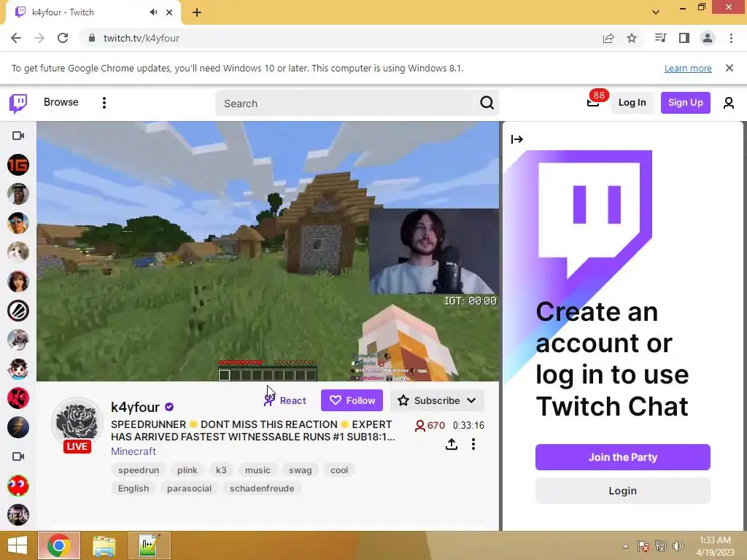Click the magnifier search button
Screen dimensions: 747x560
tap(487, 103)
